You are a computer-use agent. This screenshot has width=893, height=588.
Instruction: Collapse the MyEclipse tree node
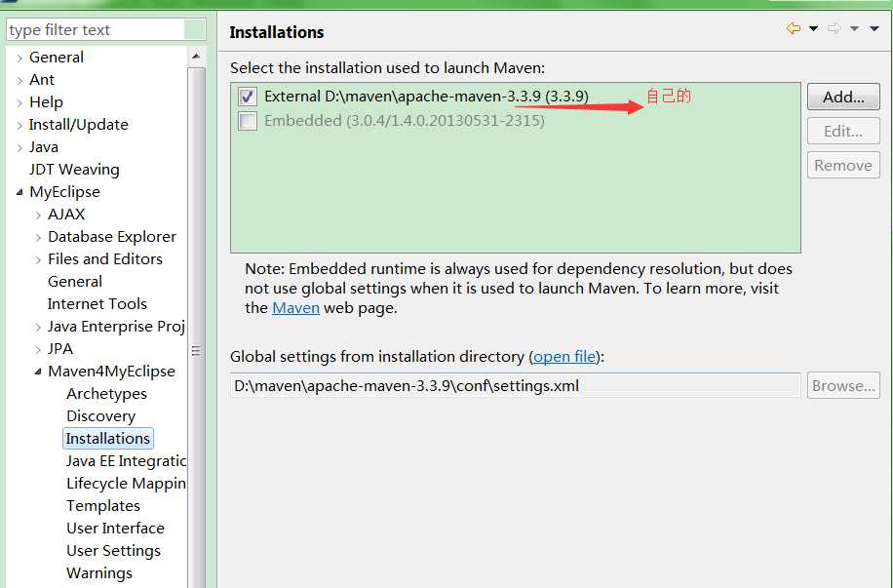19,192
